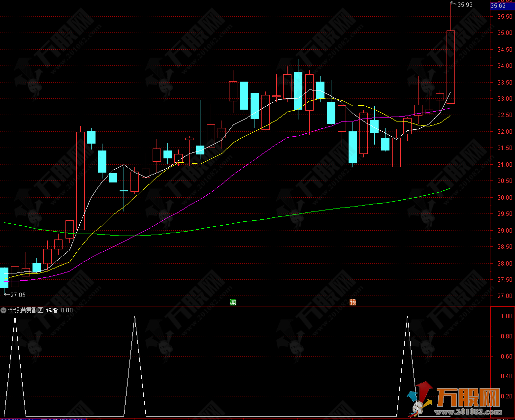Screen dimensions: 515x420
Task: Select the tall red candle at far right
Action: pos(451,66)
